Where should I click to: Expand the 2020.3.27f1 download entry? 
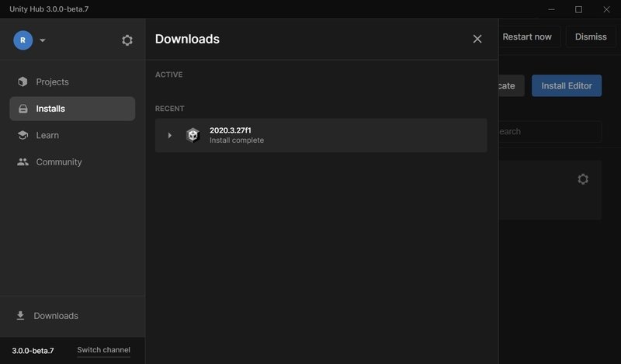(169, 135)
